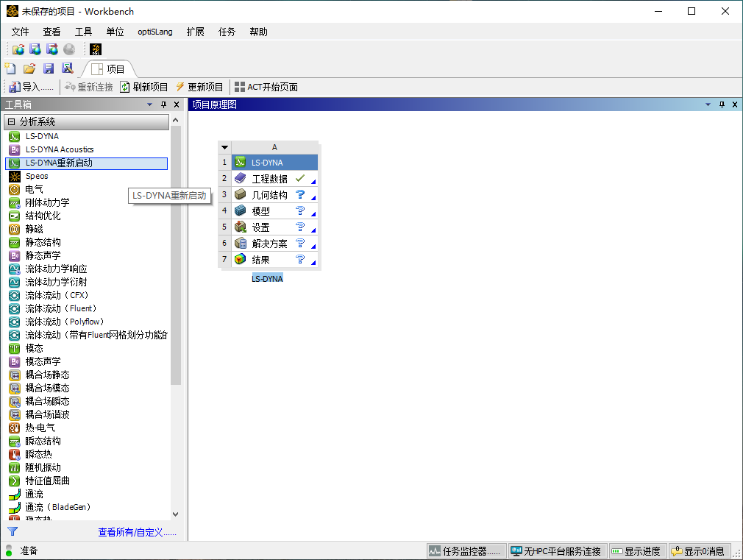Click the 静磁 system icon
The image size is (743, 560).
(x=15, y=230)
